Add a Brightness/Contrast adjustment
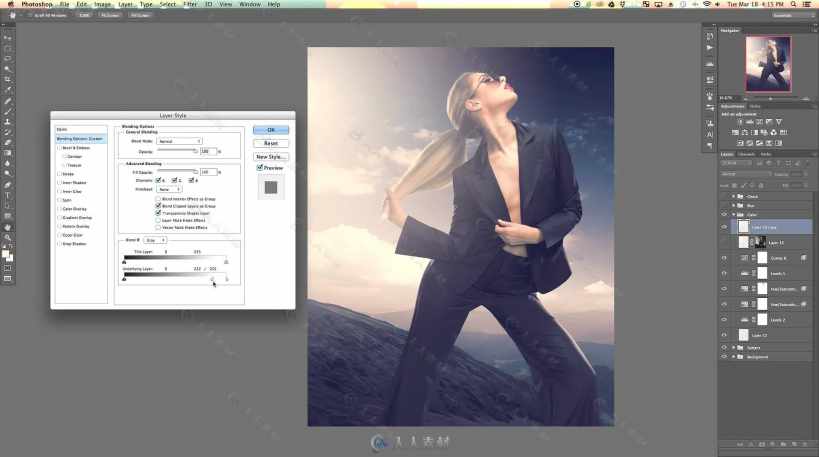 coord(740,122)
